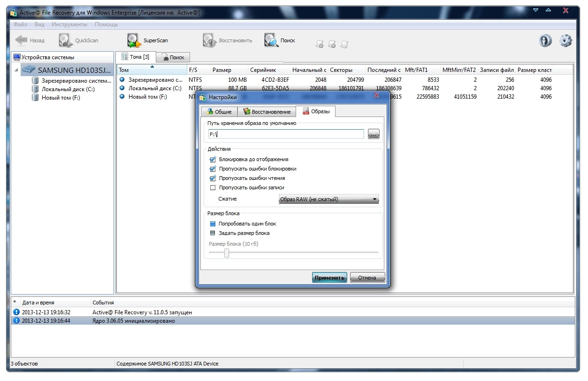Select SAMSUNG HD103SJ disk in device tree
This screenshot has width=588, height=381.
pos(66,70)
